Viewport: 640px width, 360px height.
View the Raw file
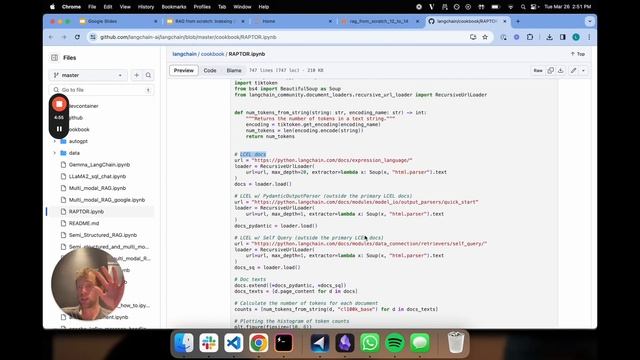click(538, 71)
